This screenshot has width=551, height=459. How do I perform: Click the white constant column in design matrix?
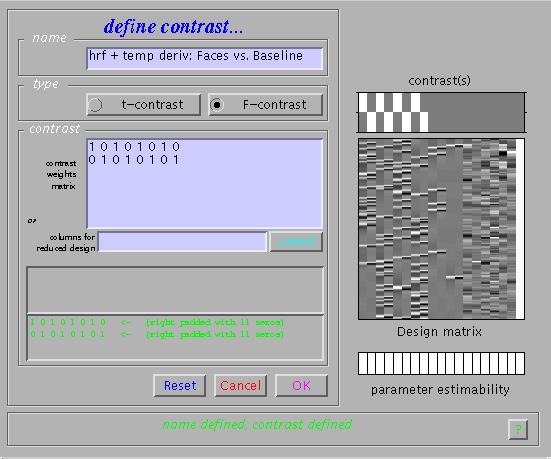point(520,229)
